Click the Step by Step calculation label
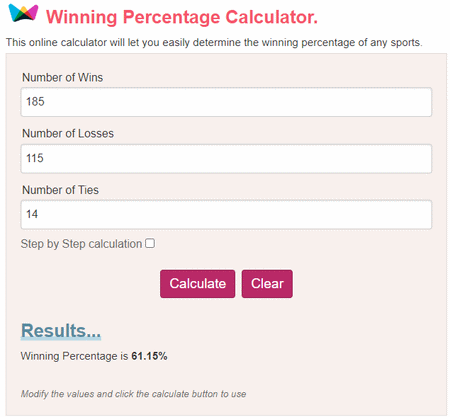The image size is (450, 417). pyautogui.click(x=81, y=244)
